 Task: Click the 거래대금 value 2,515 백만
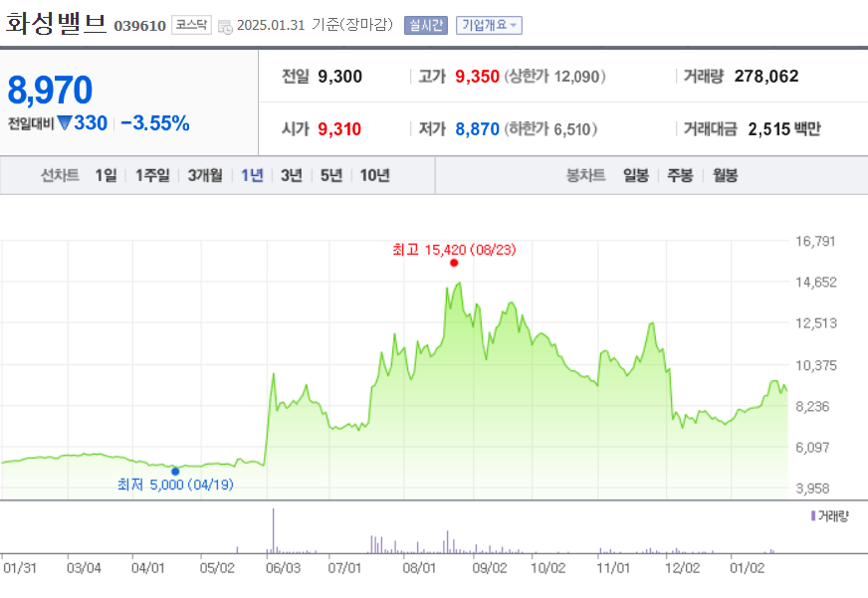(x=783, y=129)
